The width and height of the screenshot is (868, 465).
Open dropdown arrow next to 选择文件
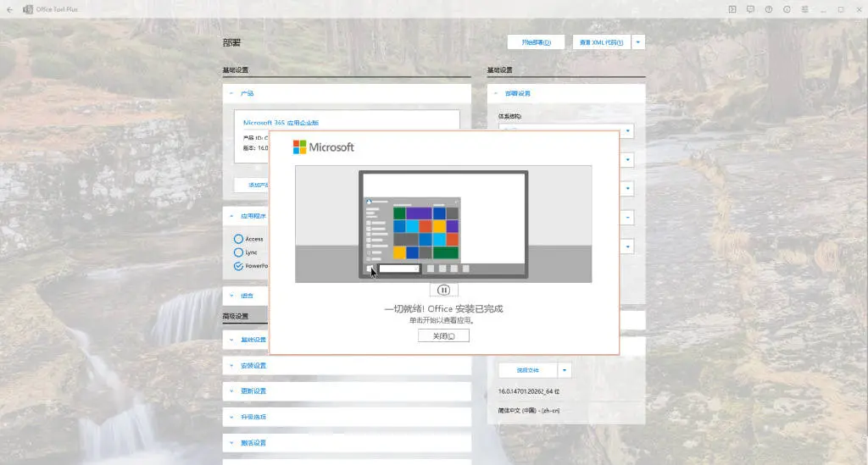click(x=564, y=370)
